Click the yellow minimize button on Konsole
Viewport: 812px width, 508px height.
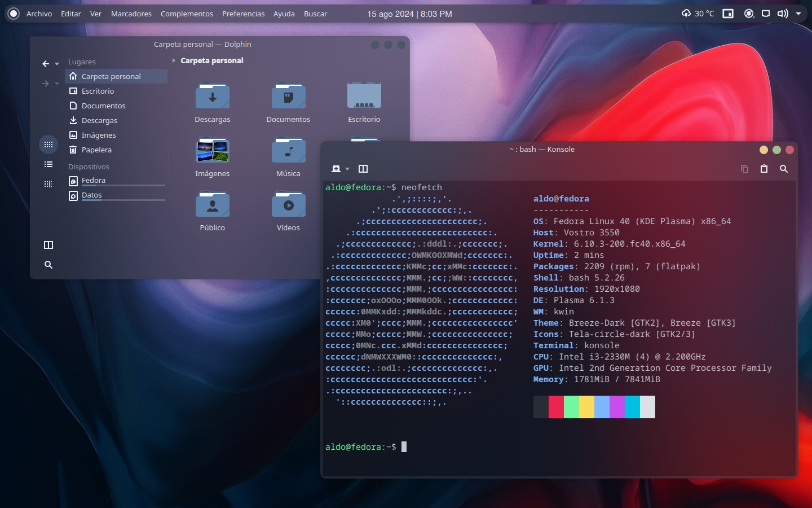(x=764, y=150)
